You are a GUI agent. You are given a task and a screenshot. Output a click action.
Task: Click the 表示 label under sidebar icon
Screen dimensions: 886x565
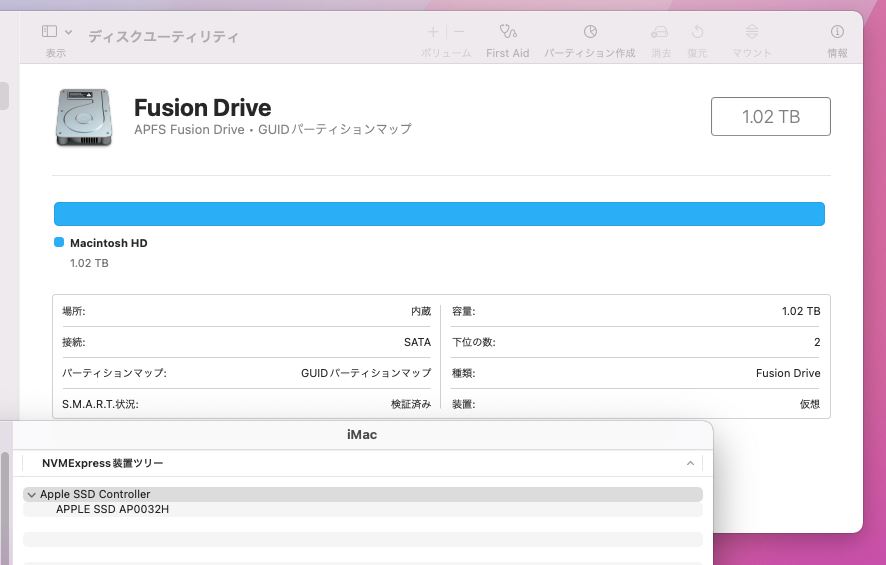pos(56,53)
